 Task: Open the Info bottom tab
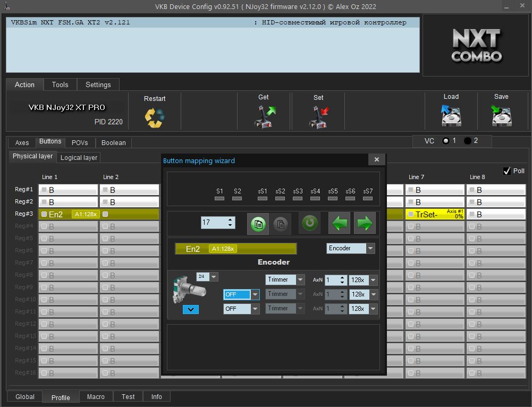click(x=156, y=397)
